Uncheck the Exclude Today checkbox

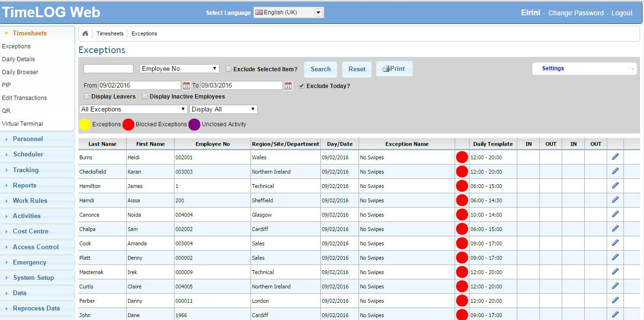click(302, 86)
